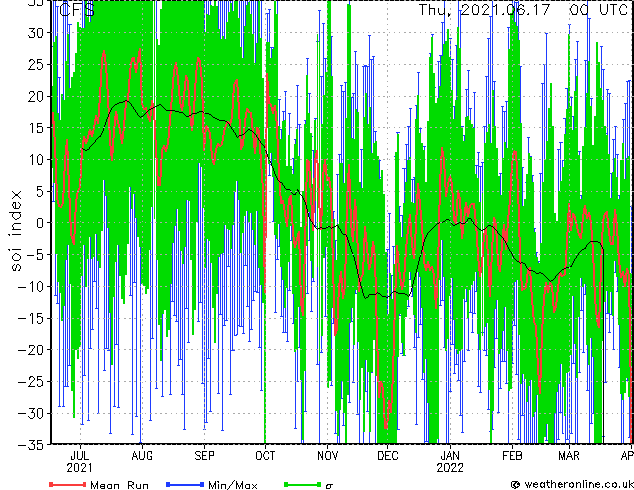
Task: Select the "Min/Max" legend label
Action: [x=232, y=485]
